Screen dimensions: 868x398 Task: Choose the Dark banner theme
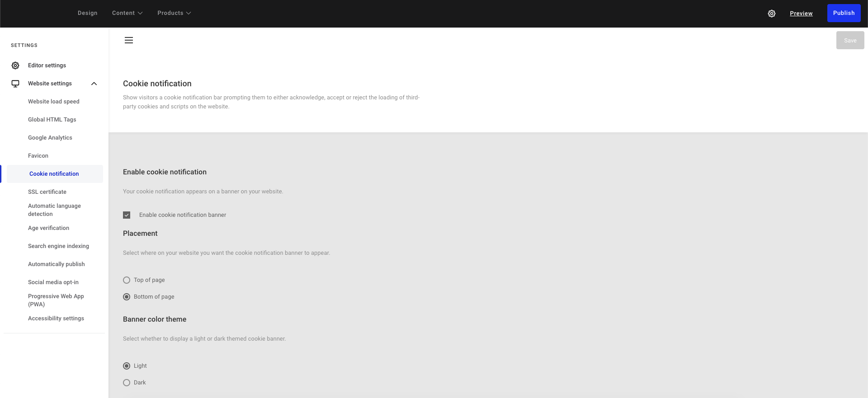tap(127, 383)
